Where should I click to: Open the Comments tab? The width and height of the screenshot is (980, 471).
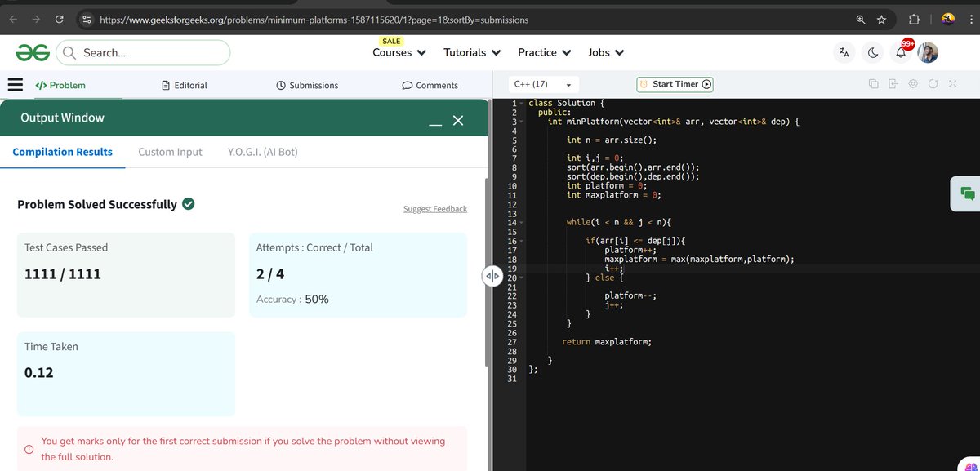click(430, 85)
